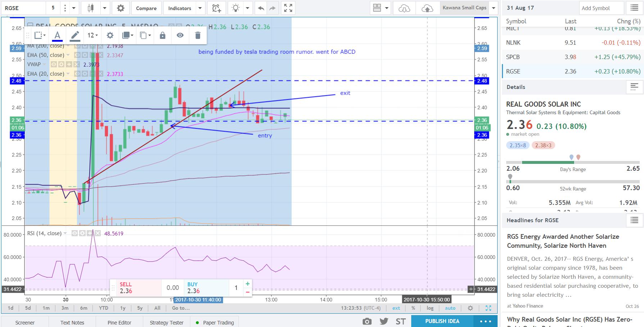Click the SELL 2.36 button
The width and height of the screenshot is (644, 327).
pos(139,288)
